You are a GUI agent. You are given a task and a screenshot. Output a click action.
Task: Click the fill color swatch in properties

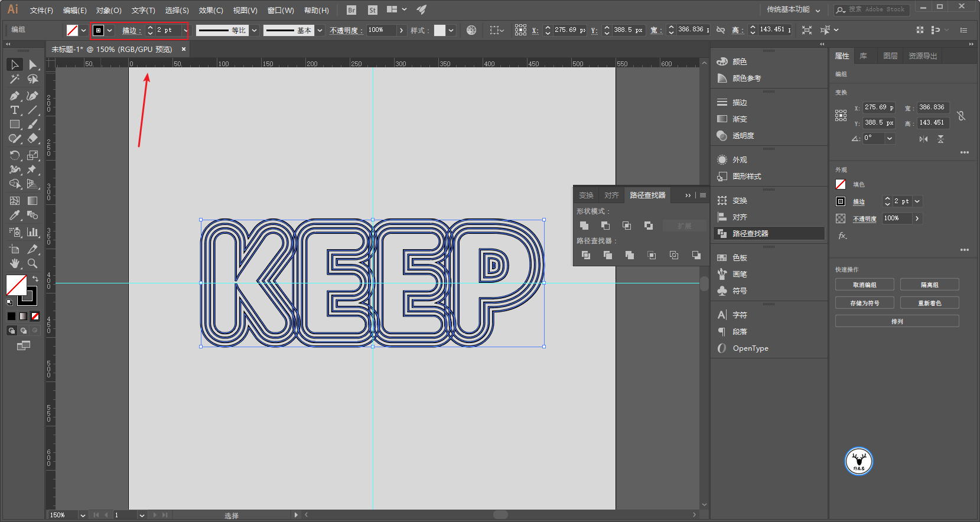(841, 184)
